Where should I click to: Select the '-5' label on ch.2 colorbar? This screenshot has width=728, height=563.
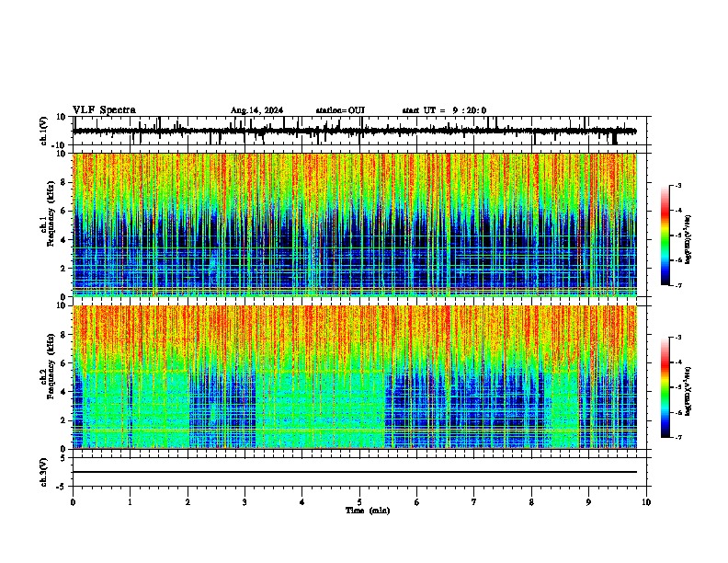[x=677, y=387]
